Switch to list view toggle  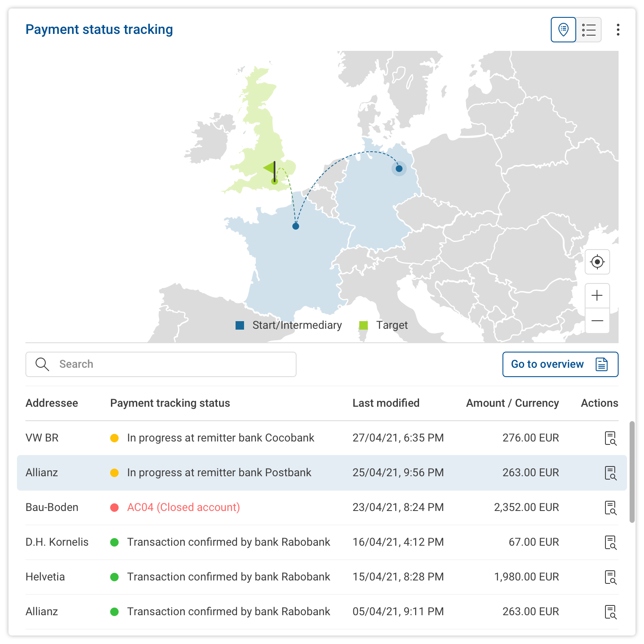(589, 30)
